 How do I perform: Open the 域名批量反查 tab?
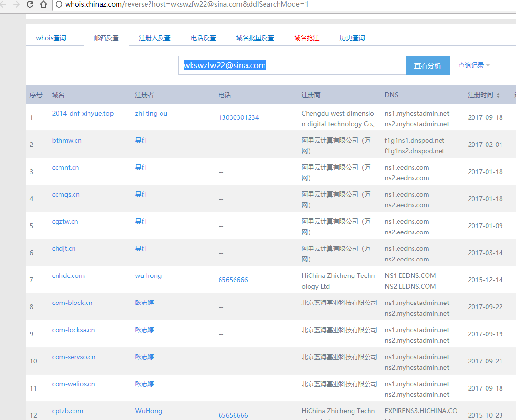click(255, 38)
